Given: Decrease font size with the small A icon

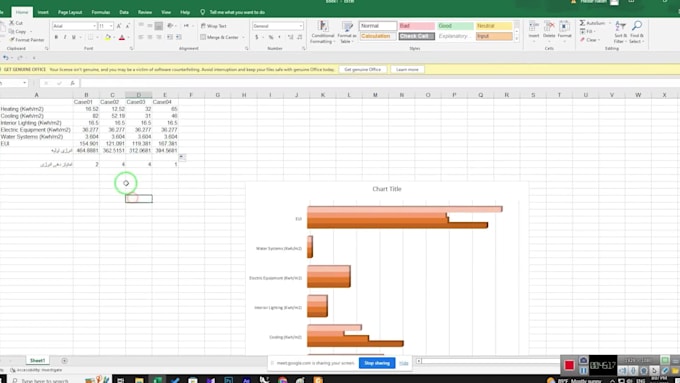Looking at the screenshot, I should pos(128,26).
